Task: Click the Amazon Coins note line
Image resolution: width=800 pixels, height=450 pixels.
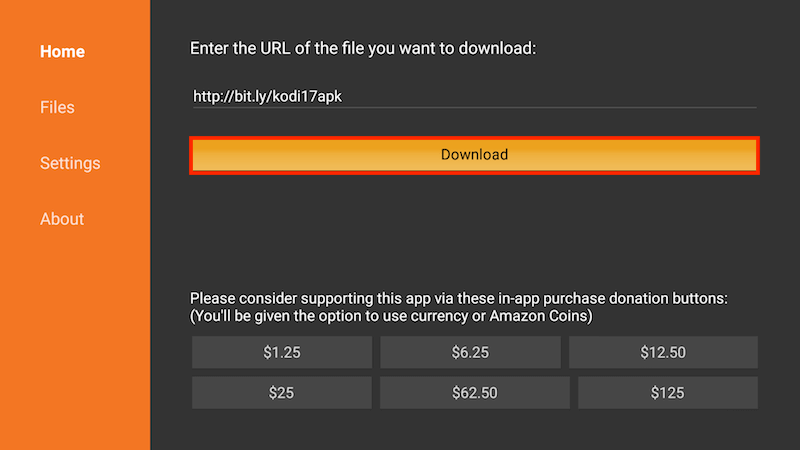Action: [391, 316]
